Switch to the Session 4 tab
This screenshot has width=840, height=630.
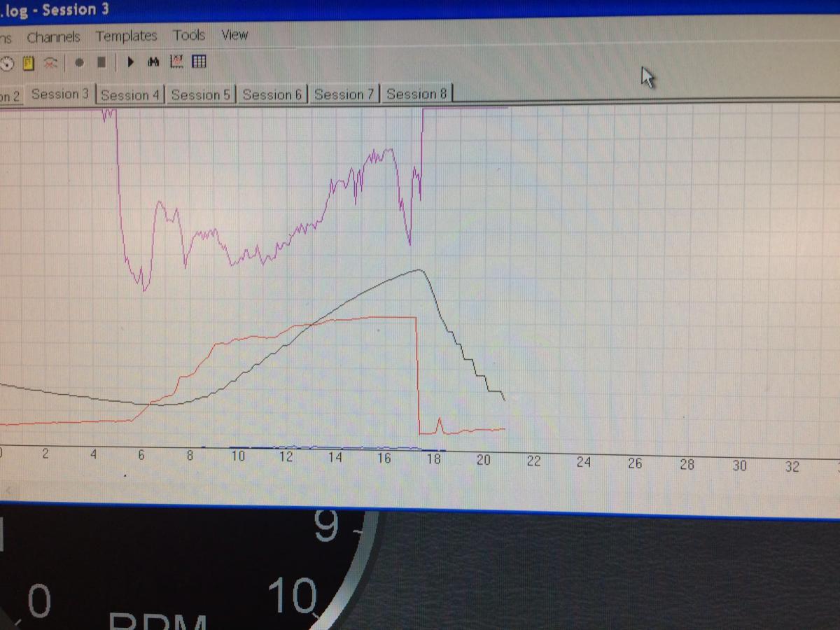[130, 94]
